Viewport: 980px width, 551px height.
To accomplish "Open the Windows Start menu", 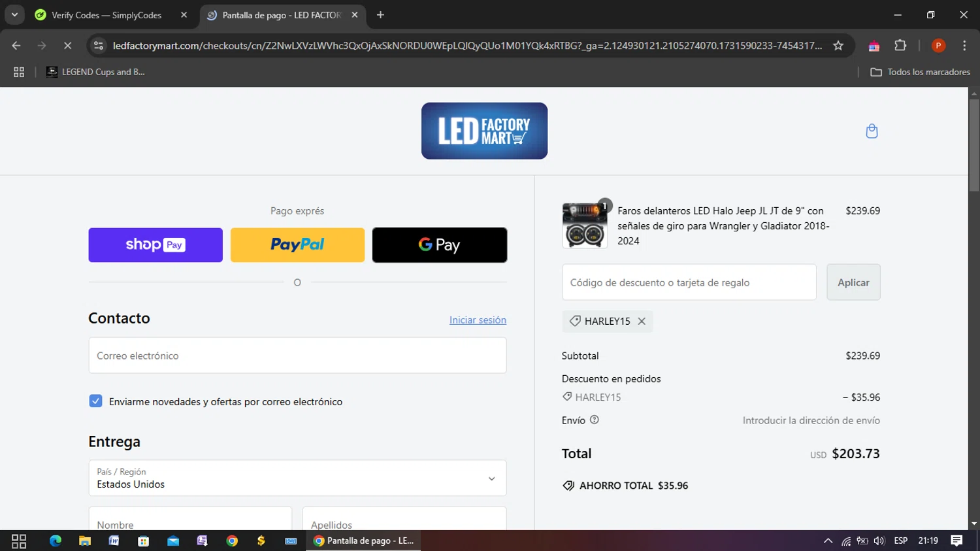I will [x=19, y=541].
